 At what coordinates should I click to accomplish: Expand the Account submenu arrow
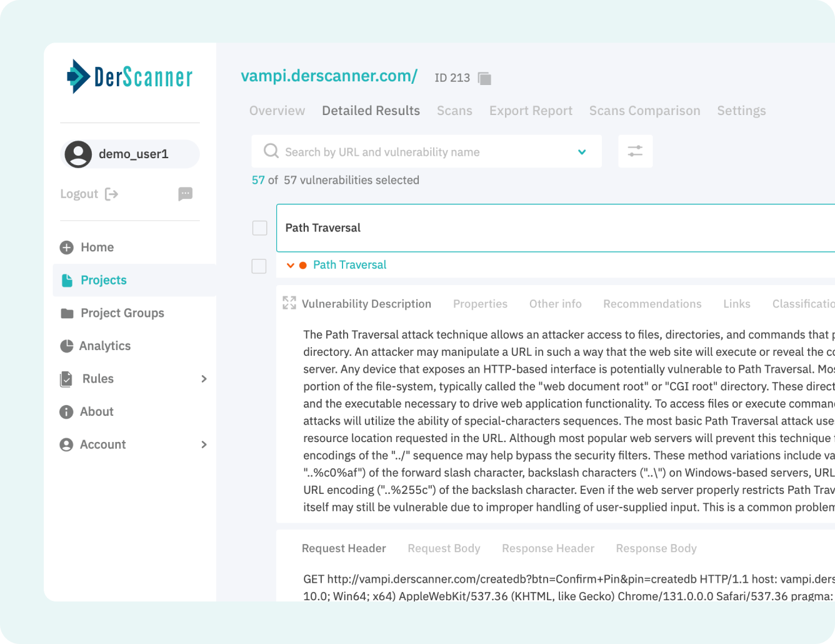pos(204,445)
